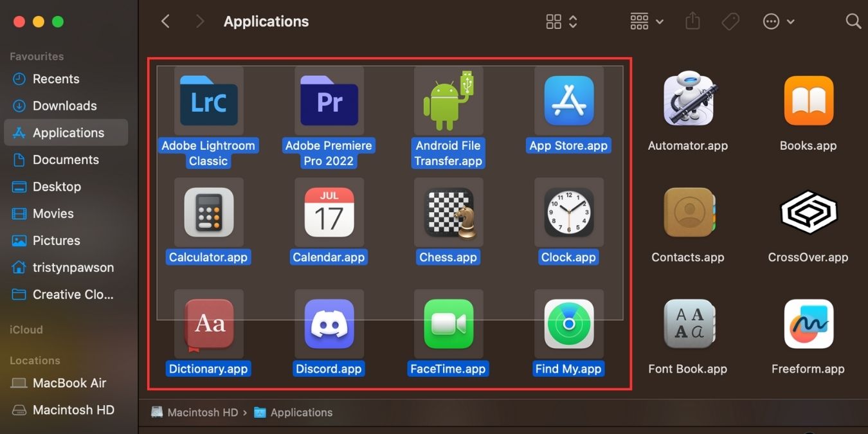Click the Clock.app file name
The height and width of the screenshot is (434, 868).
tap(568, 257)
